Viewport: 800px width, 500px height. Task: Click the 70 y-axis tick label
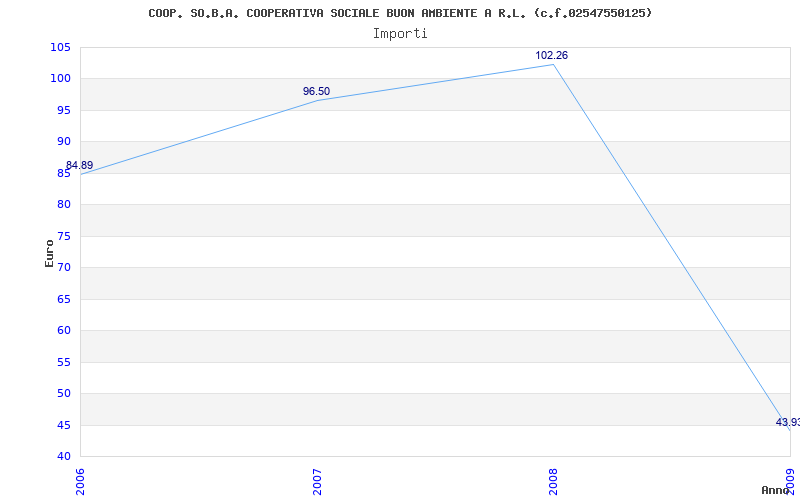pos(63,267)
